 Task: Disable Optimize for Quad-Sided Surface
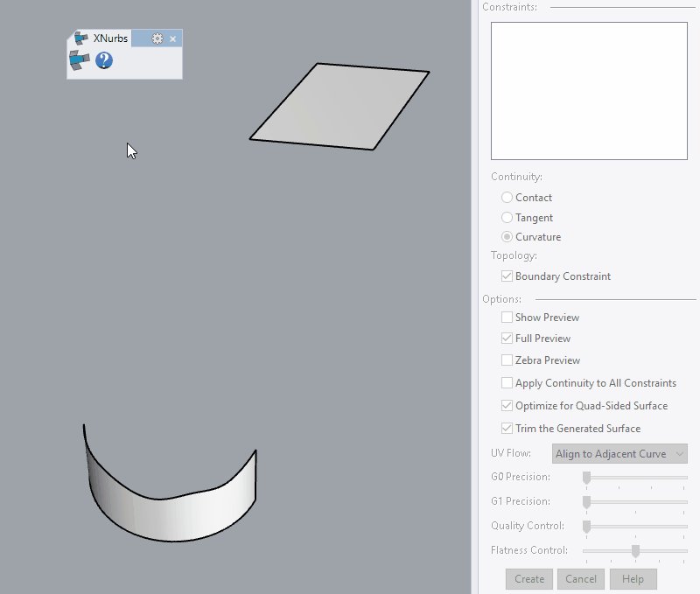pos(506,405)
